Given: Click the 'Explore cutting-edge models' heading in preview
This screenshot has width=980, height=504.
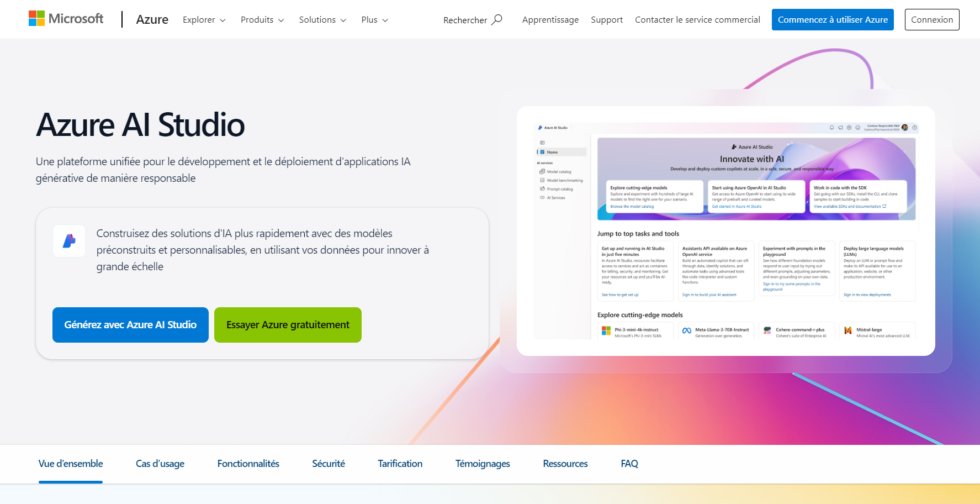Looking at the screenshot, I should pyautogui.click(x=640, y=315).
